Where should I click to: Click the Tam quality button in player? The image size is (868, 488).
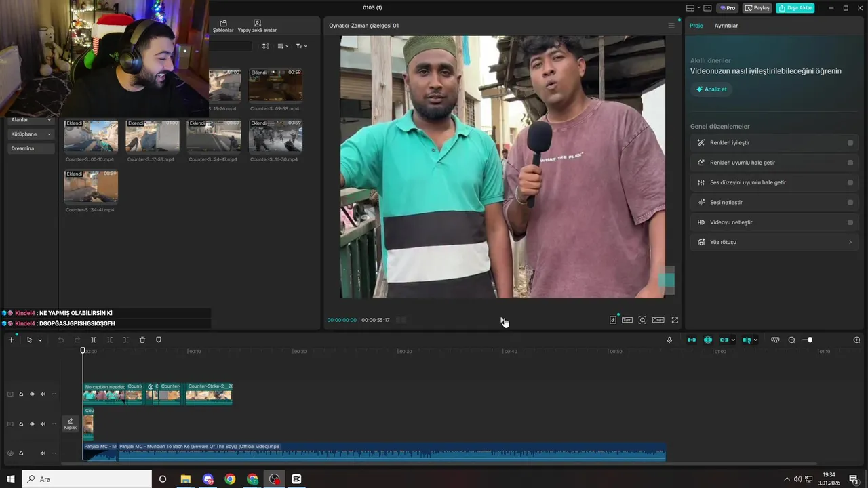(x=627, y=320)
